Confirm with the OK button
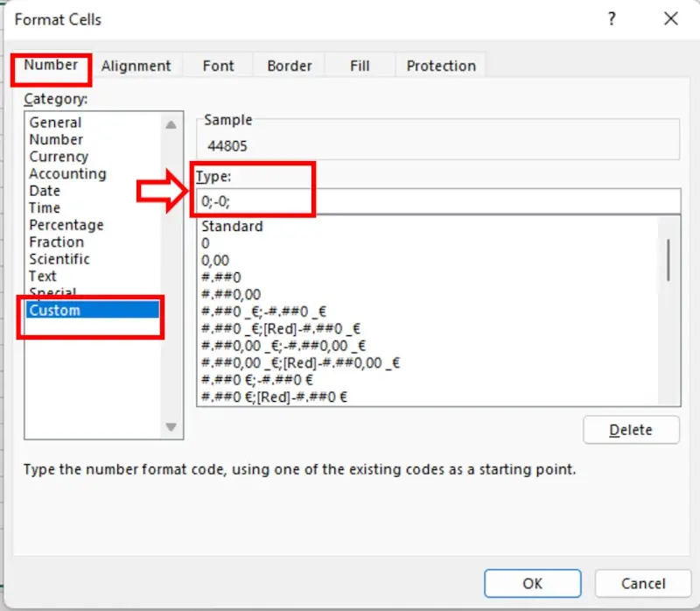This screenshot has width=700, height=611. tap(532, 584)
